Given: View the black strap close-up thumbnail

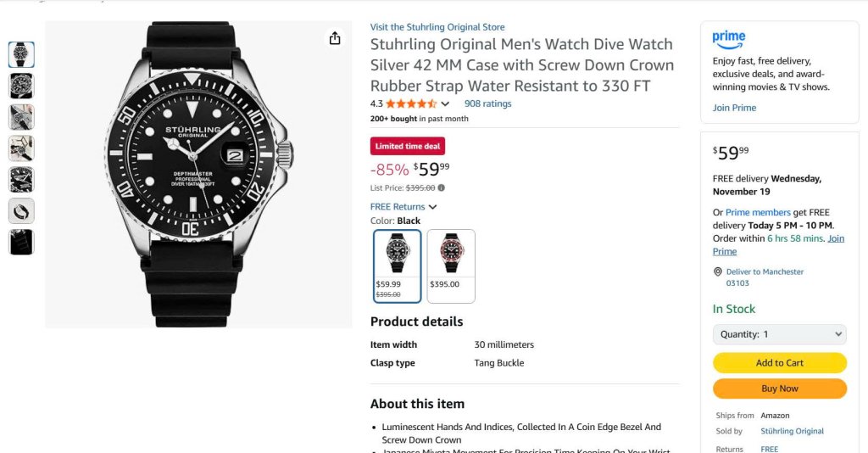Looking at the screenshot, I should point(21,242).
